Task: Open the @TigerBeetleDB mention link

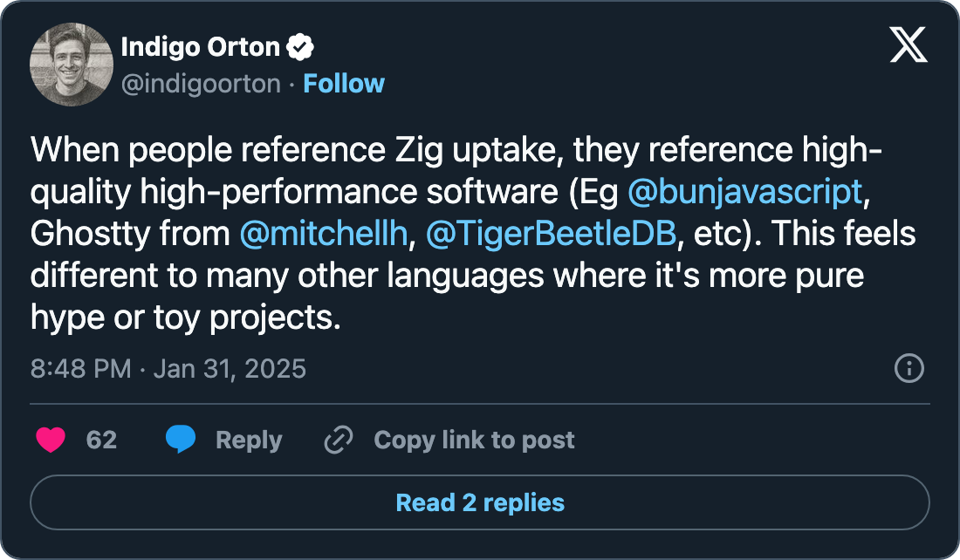Action: (x=550, y=235)
